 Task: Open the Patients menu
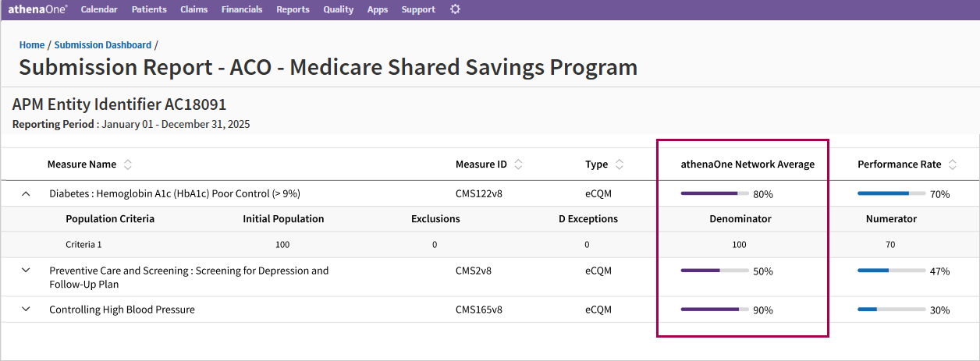(x=149, y=9)
